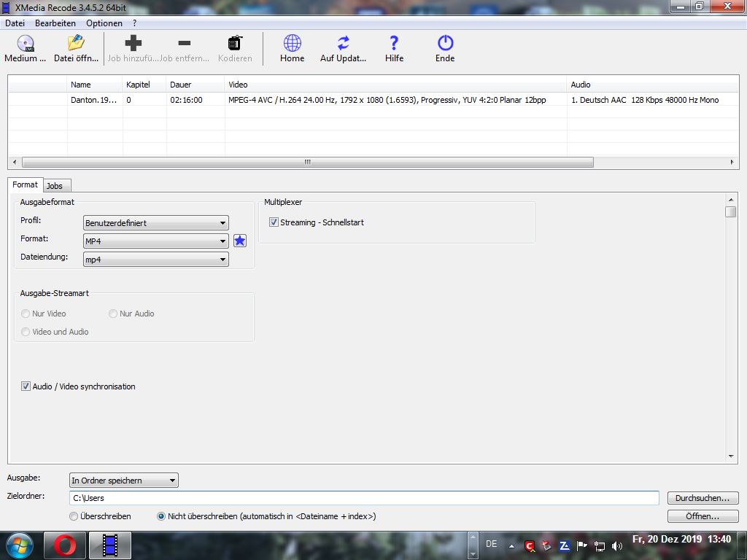Screen dimensions: 747x560
Task: Open the Ausgabe dropdown In Ordner speichern
Action: [124, 480]
